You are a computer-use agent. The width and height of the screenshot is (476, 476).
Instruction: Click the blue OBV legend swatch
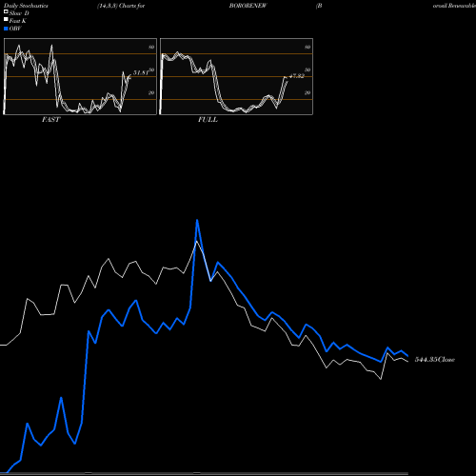[x=6, y=29]
